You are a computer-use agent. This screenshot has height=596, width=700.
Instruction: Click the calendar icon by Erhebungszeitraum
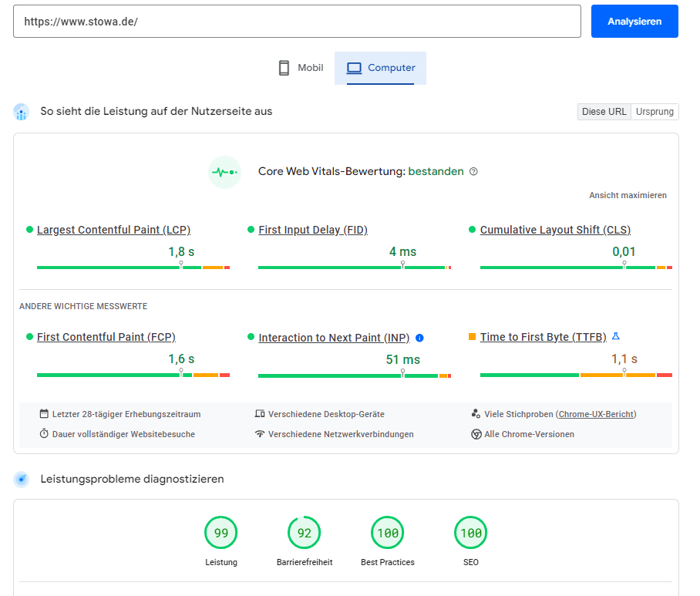(x=44, y=414)
